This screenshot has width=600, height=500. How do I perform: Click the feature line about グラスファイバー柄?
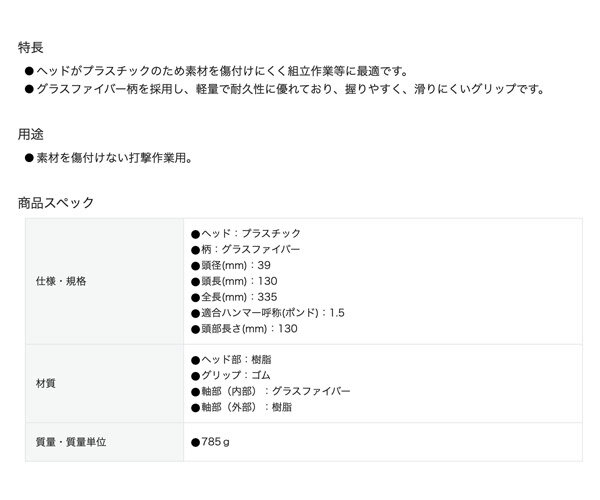click(284, 89)
